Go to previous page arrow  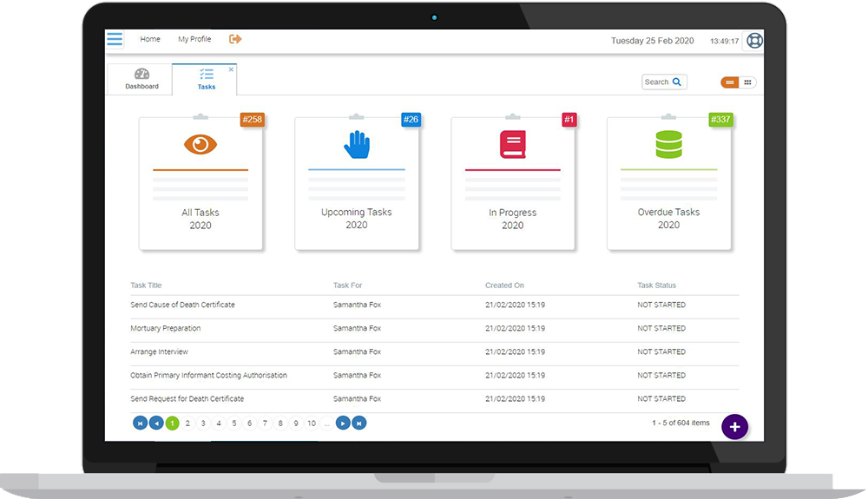pyautogui.click(x=156, y=423)
